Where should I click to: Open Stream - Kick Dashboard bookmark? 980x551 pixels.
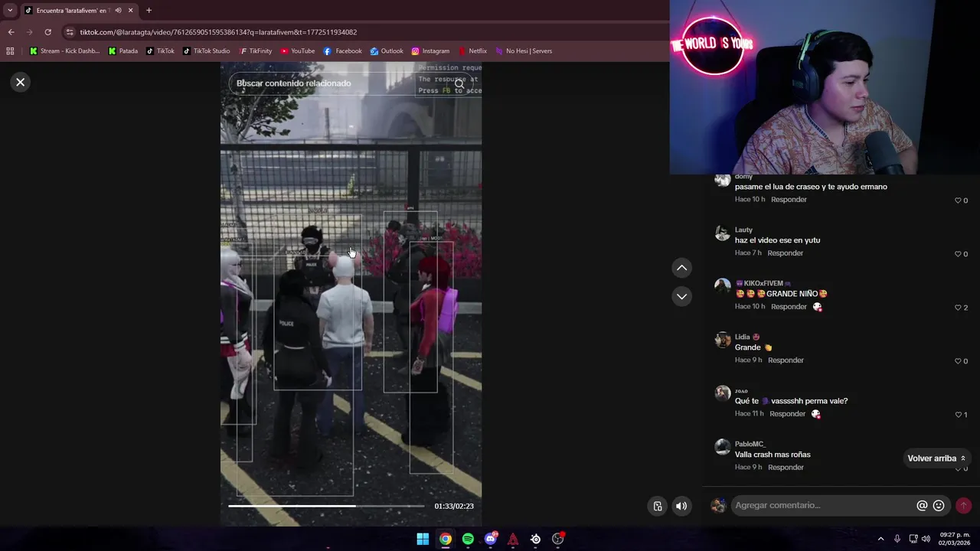click(x=64, y=51)
